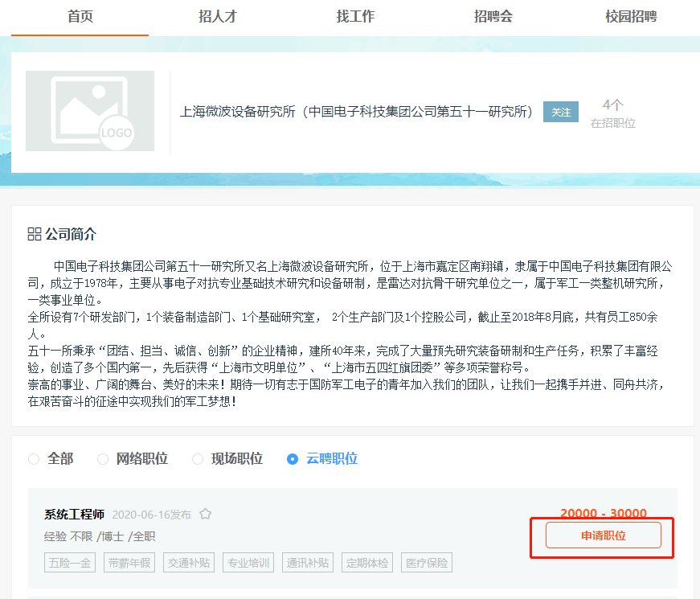This screenshot has width=700, height=599.
Task: Click the 4个 在招职位 count
Action: click(x=612, y=113)
